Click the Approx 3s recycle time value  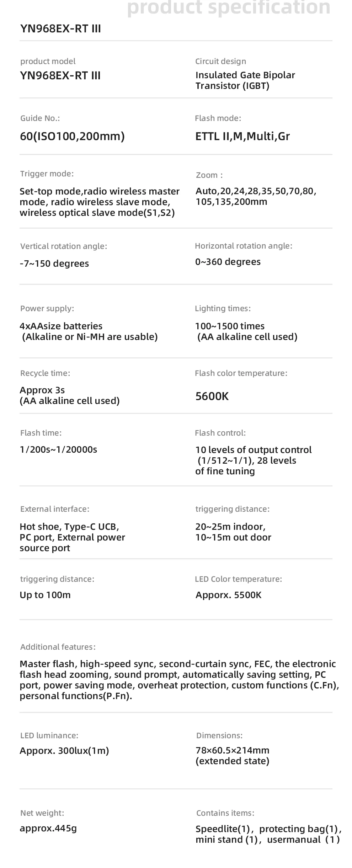point(42,390)
